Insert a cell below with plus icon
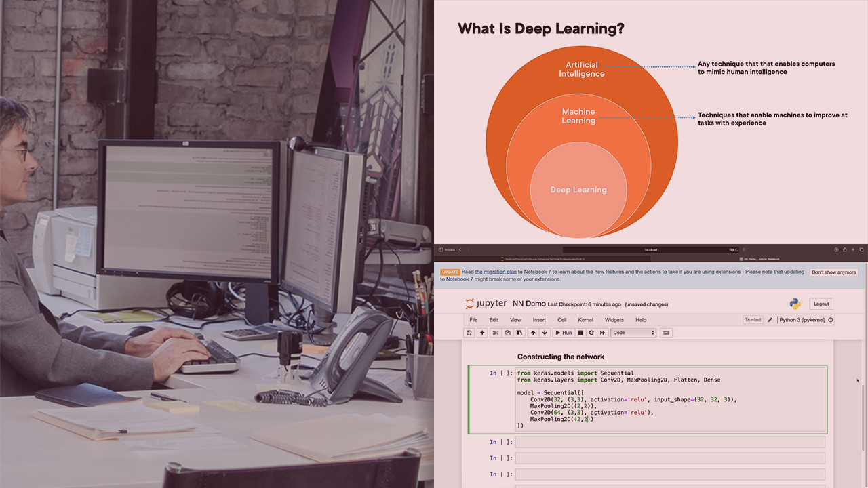This screenshot has height=488, width=868. pos(482,333)
